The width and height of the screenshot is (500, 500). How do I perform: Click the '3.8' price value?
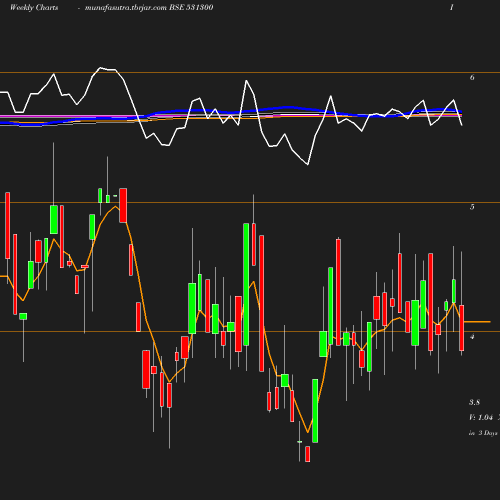[x=474, y=402]
